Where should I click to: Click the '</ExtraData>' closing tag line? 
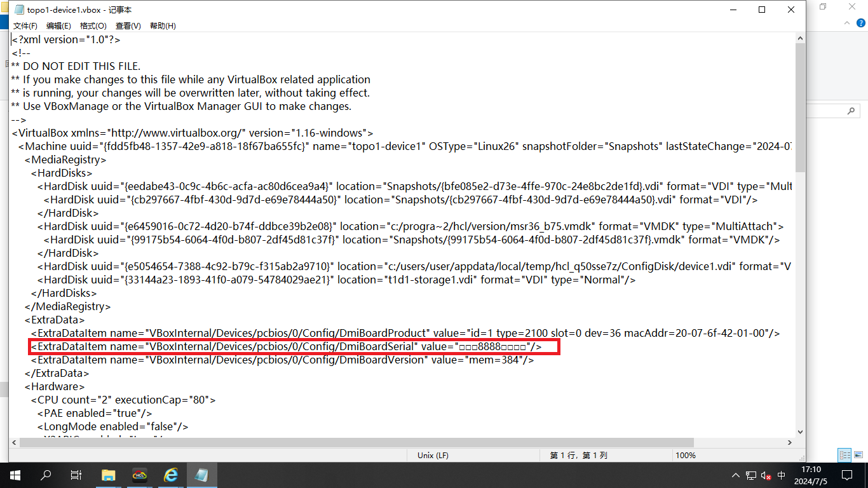pyautogui.click(x=57, y=373)
